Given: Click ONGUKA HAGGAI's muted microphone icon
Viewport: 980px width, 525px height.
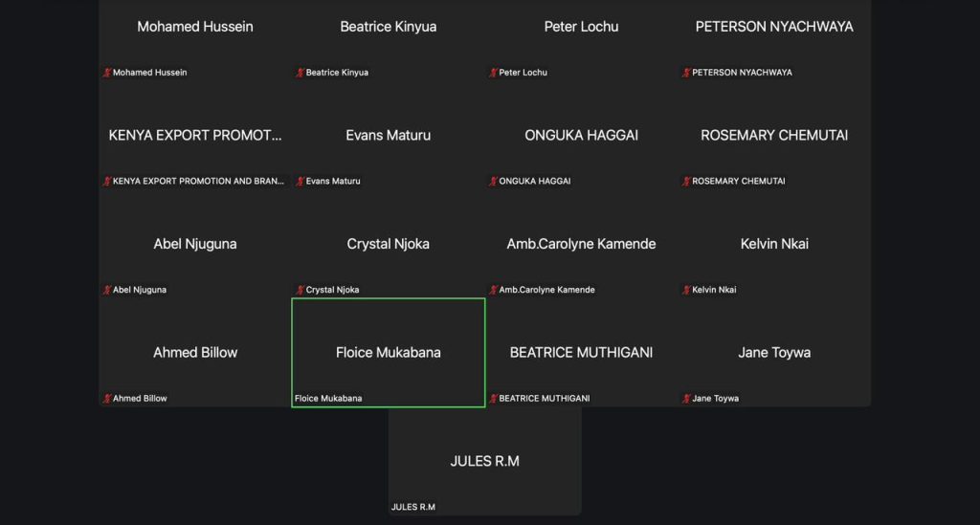Looking at the screenshot, I should [494, 181].
